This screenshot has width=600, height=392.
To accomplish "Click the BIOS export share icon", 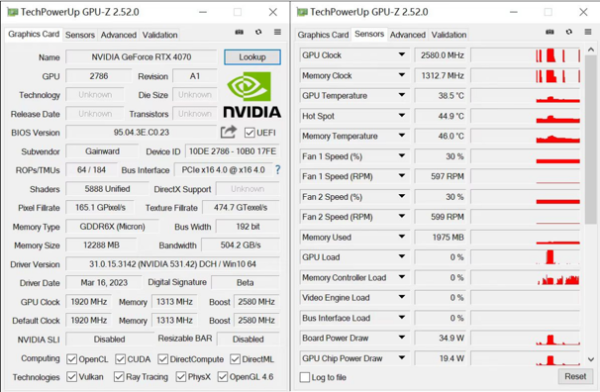I will [228, 132].
